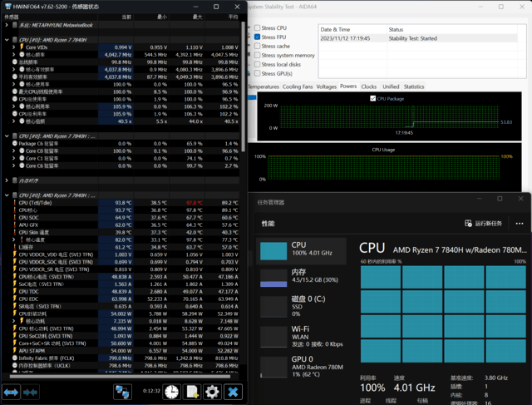The height and width of the screenshot is (405, 532).
Task: Switch to Cooling Fans tab
Action: pyautogui.click(x=298, y=86)
